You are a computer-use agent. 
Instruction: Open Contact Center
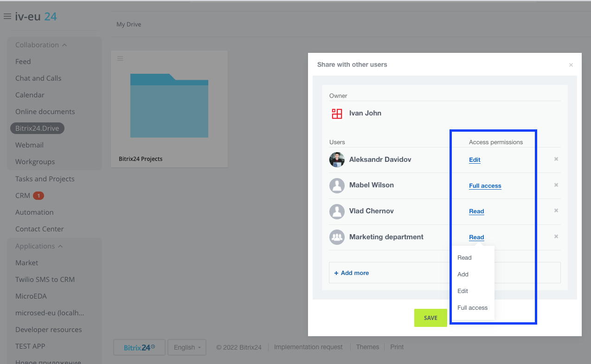tap(39, 229)
